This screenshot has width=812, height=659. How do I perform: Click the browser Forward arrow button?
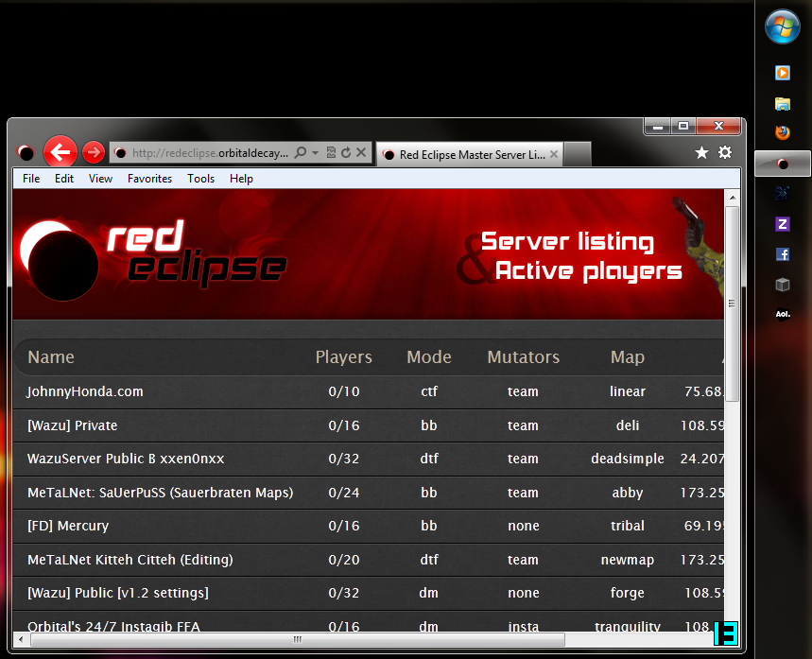(94, 152)
